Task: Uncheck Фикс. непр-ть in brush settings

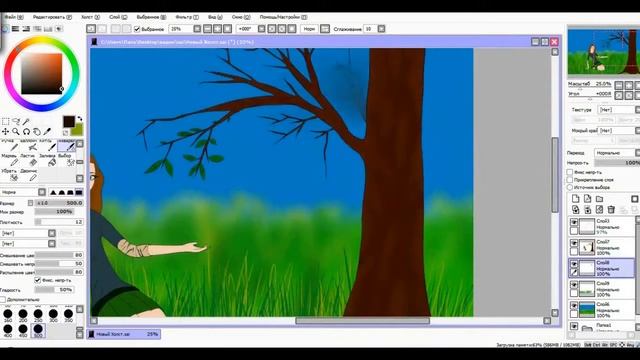Action: [38, 280]
